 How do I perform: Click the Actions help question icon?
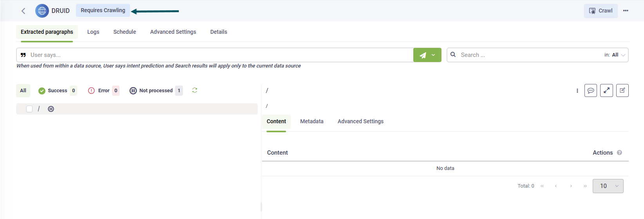(x=619, y=153)
